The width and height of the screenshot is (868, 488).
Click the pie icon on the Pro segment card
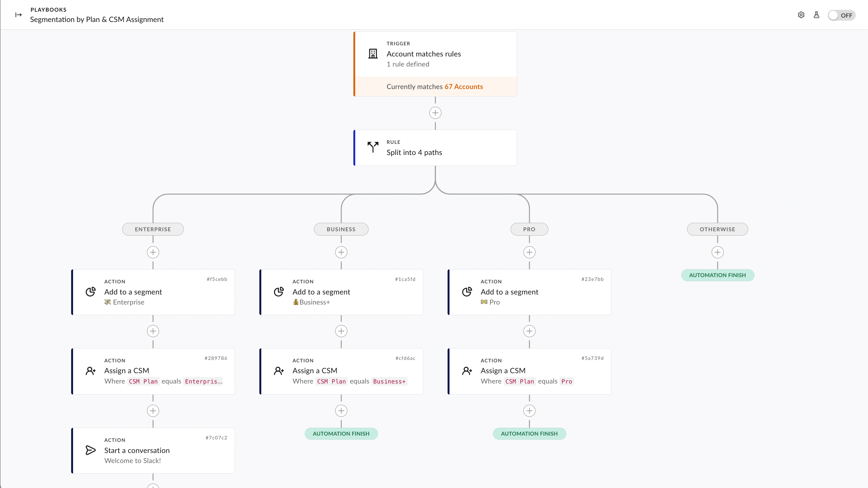click(x=467, y=292)
